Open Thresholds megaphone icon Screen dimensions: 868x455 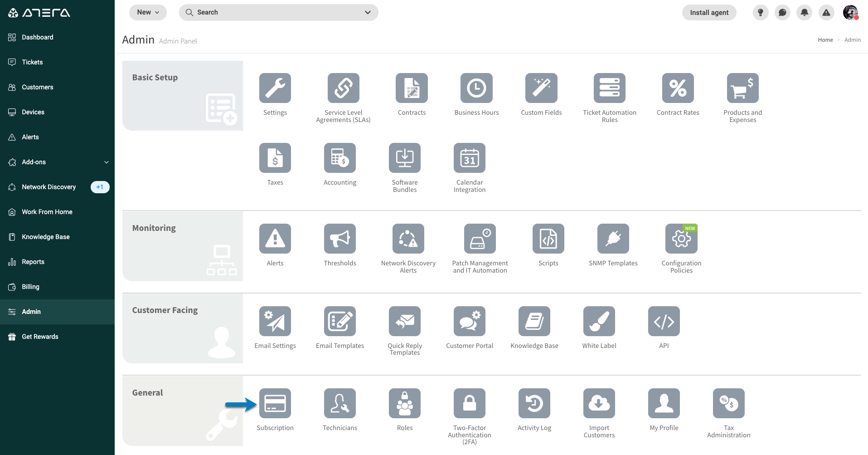[x=340, y=239]
